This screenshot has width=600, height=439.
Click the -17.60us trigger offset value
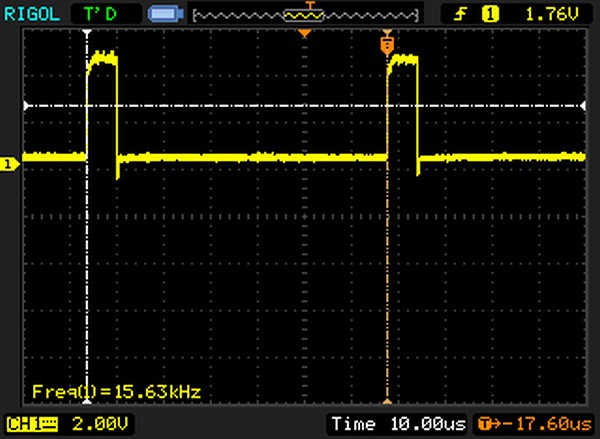pos(546,424)
